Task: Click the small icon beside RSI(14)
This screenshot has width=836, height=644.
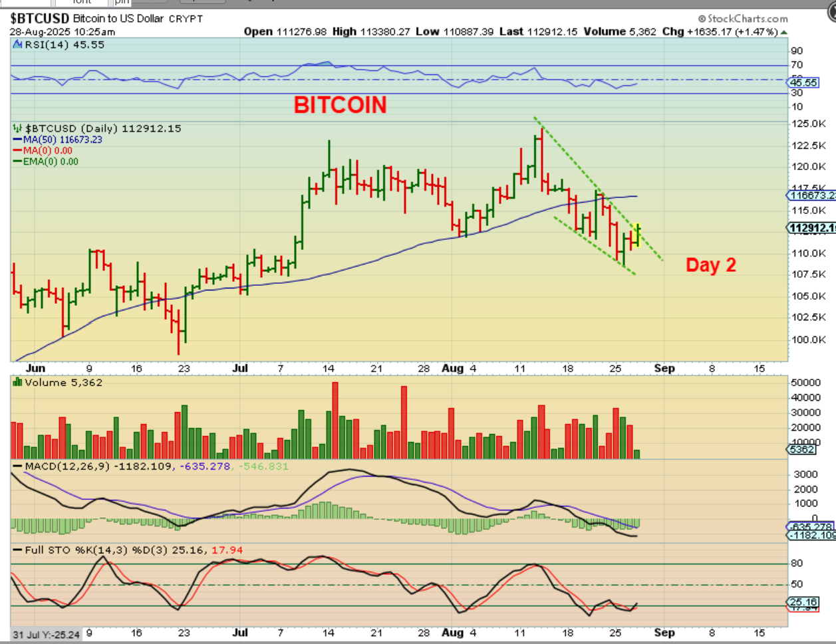Action: (x=17, y=45)
